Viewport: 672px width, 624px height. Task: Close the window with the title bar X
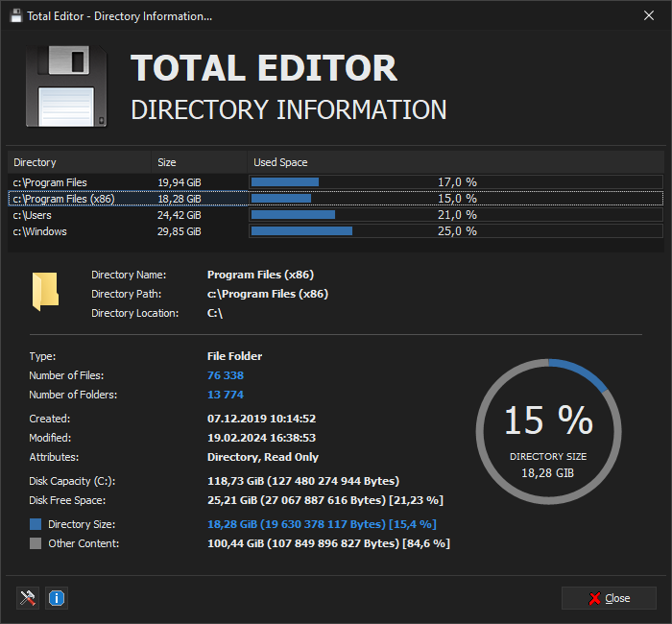tap(649, 16)
